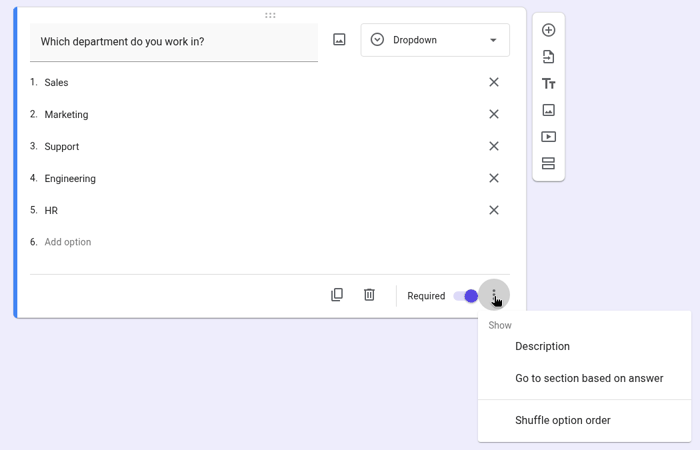This screenshot has height=450, width=700.
Task: Open the Dropdown question type selector
Action: 435,40
